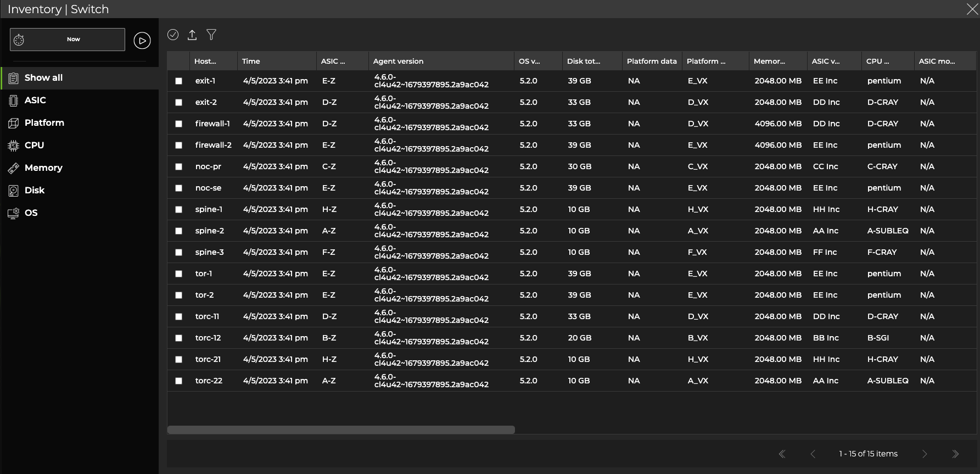Screen dimensions: 980x474
Task: Click the stopwatch icon in the time field
Action: (x=19, y=40)
